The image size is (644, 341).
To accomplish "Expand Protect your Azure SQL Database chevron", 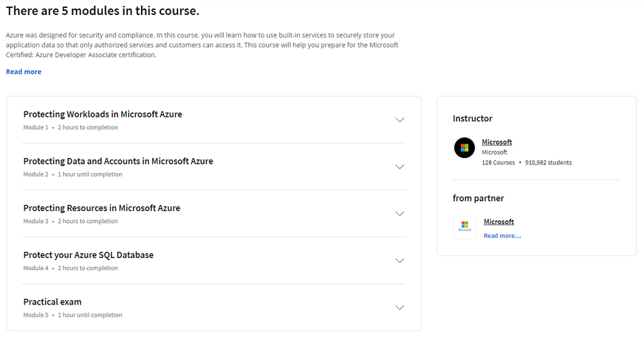I will click(399, 260).
